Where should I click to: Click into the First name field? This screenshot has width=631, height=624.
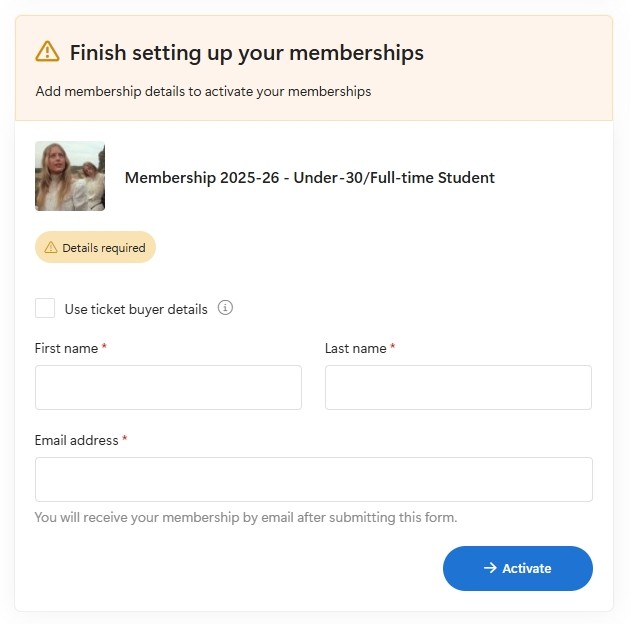click(168, 387)
